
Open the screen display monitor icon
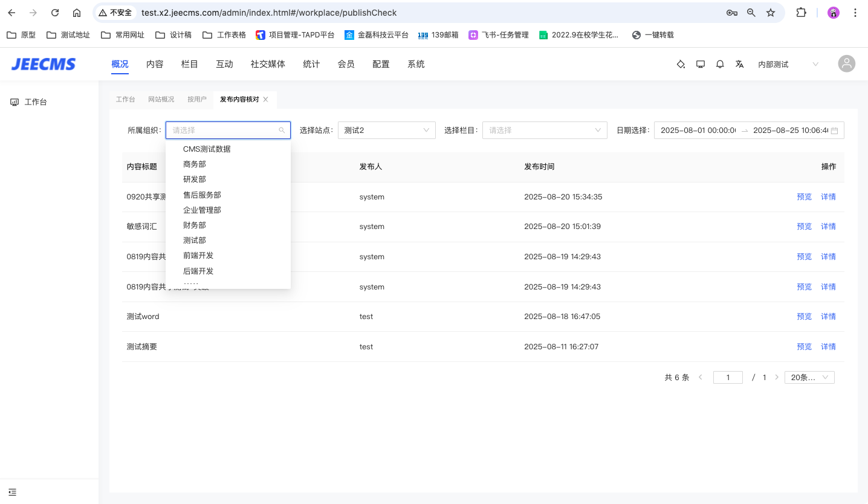tap(701, 64)
